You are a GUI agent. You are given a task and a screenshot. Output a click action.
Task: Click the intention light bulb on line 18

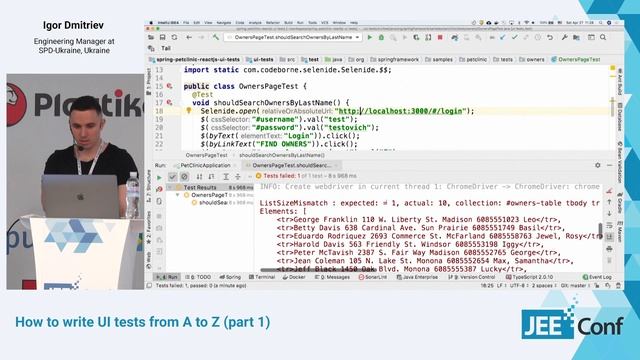(x=189, y=111)
